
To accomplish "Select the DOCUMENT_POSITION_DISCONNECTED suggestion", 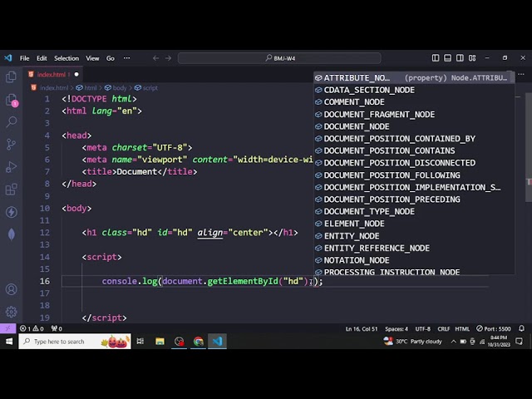I will 414,163.
